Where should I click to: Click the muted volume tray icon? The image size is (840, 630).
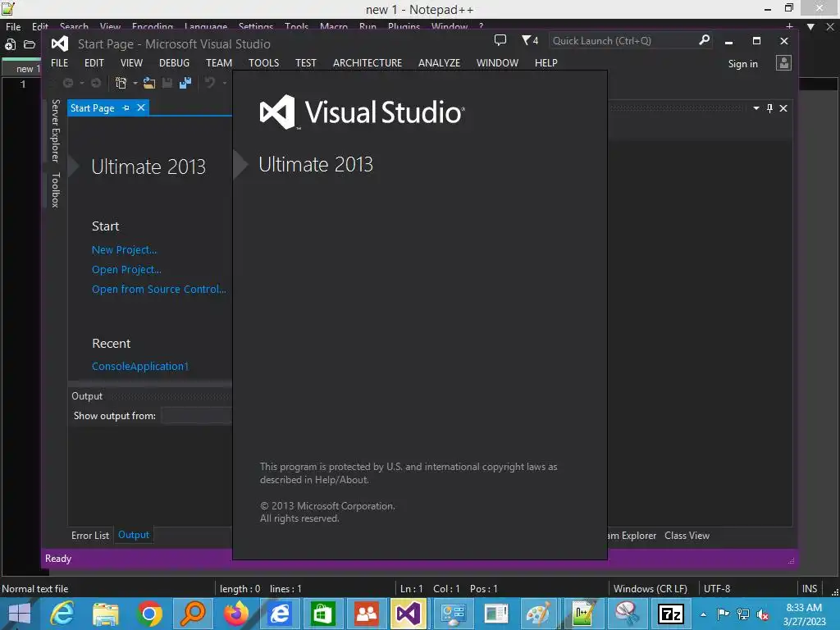point(762,614)
